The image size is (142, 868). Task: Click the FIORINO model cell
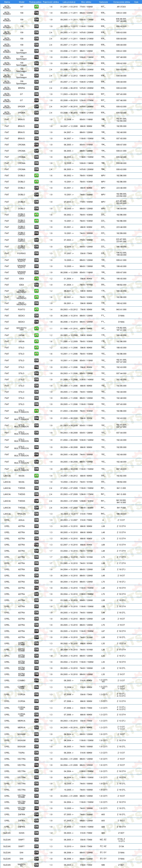tap(22, 253)
